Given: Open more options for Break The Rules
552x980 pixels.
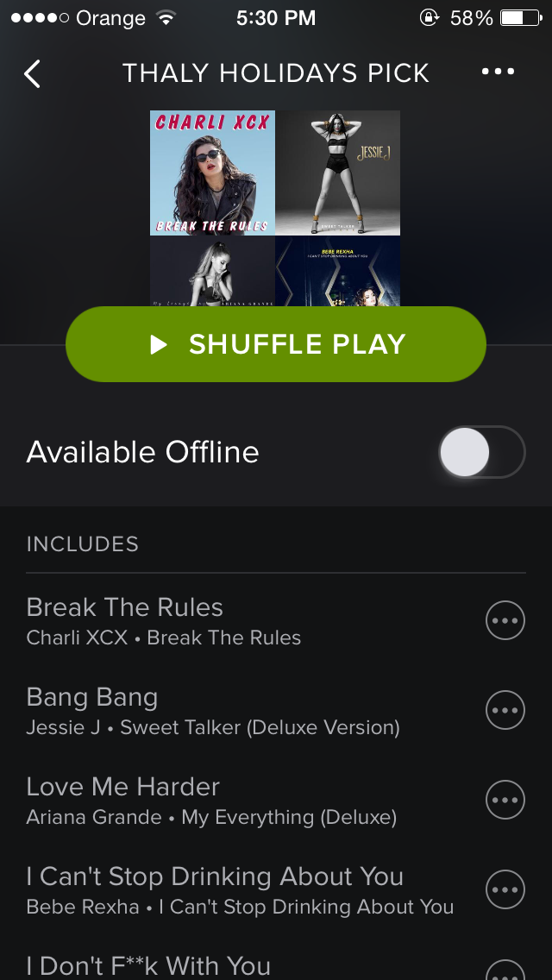Looking at the screenshot, I should (505, 620).
